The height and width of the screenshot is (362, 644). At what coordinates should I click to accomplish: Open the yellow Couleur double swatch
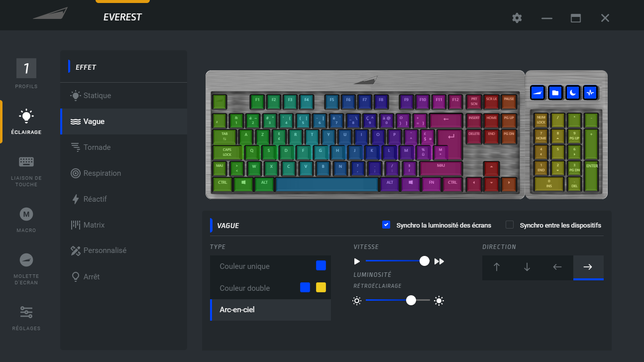321,287
